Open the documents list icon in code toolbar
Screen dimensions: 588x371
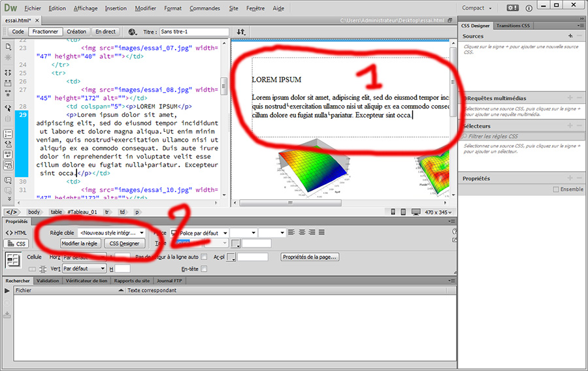point(8,47)
